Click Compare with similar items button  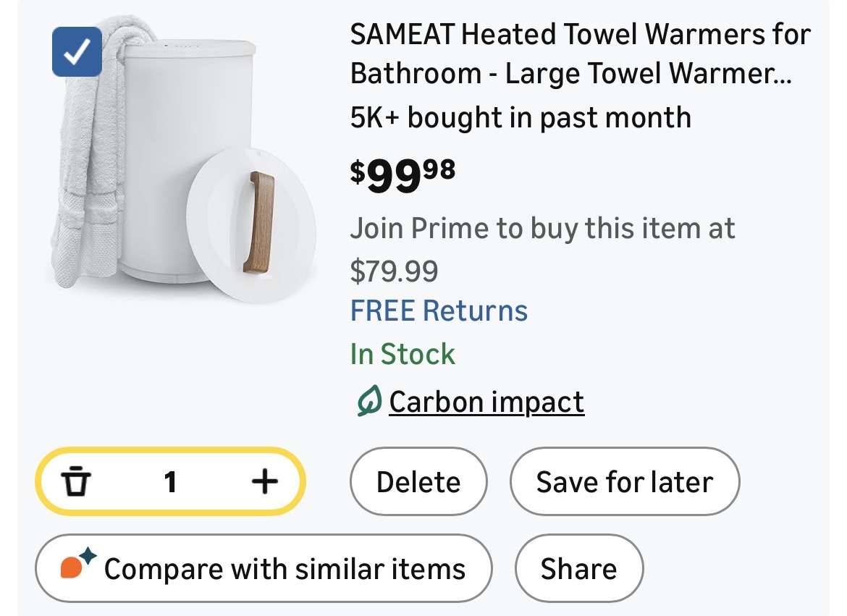click(264, 568)
